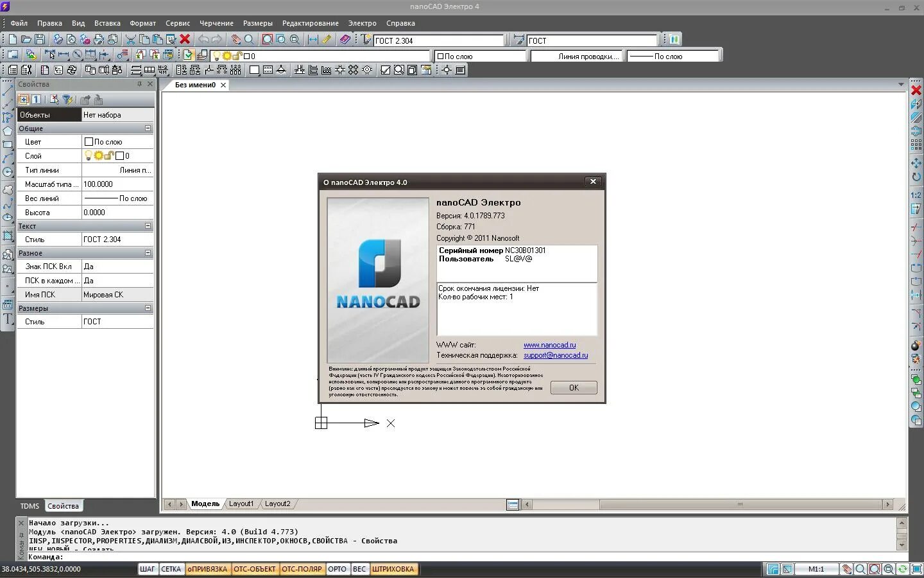Toggle ШАГ snap mode in status bar
This screenshot has height=578, width=924.
(148, 569)
